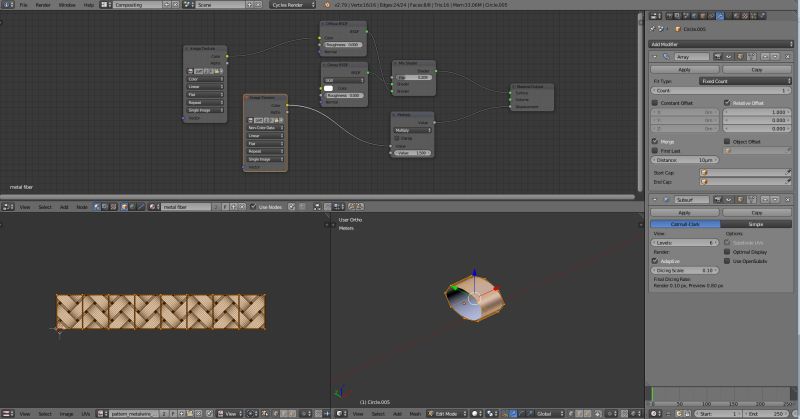Viewport: 800px width, 419px height.
Task: Toggle edit mode display on the Array modifier
Action: (739, 56)
